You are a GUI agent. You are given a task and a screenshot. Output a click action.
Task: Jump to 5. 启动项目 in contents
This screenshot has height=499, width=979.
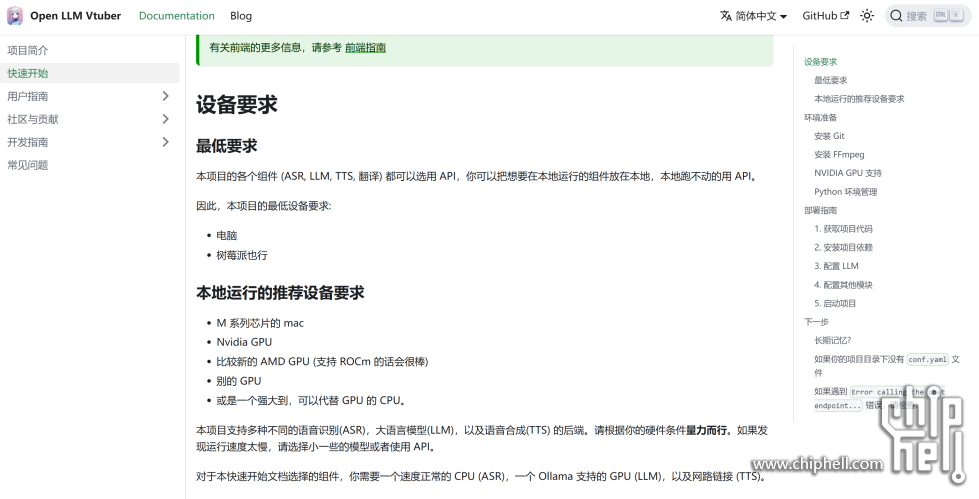pyautogui.click(x=835, y=304)
